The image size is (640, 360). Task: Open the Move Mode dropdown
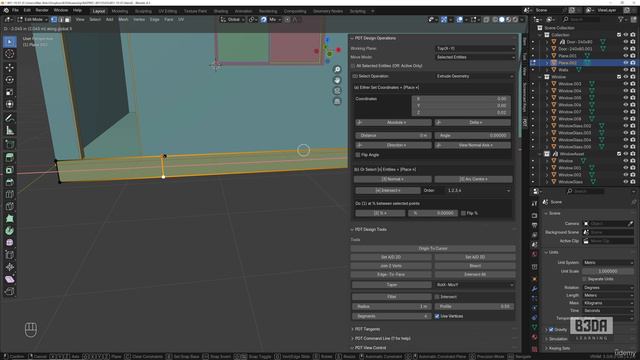(475, 57)
